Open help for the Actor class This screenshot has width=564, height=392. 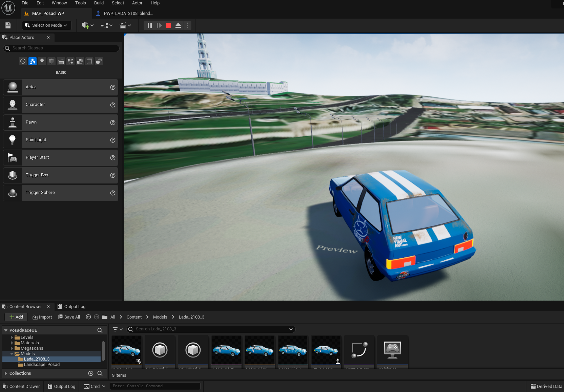pos(113,87)
